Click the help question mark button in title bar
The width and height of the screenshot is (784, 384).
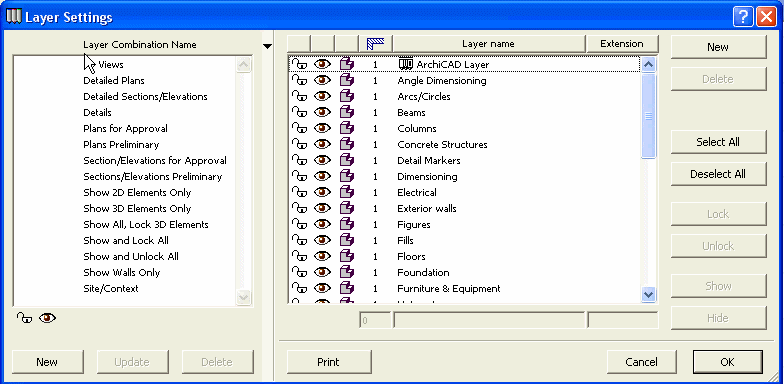pos(743,18)
